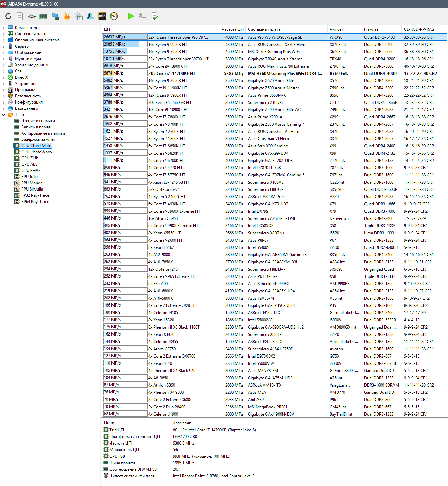
Task: Click the 5386.8 MHz frequency value
Action: point(183,443)
